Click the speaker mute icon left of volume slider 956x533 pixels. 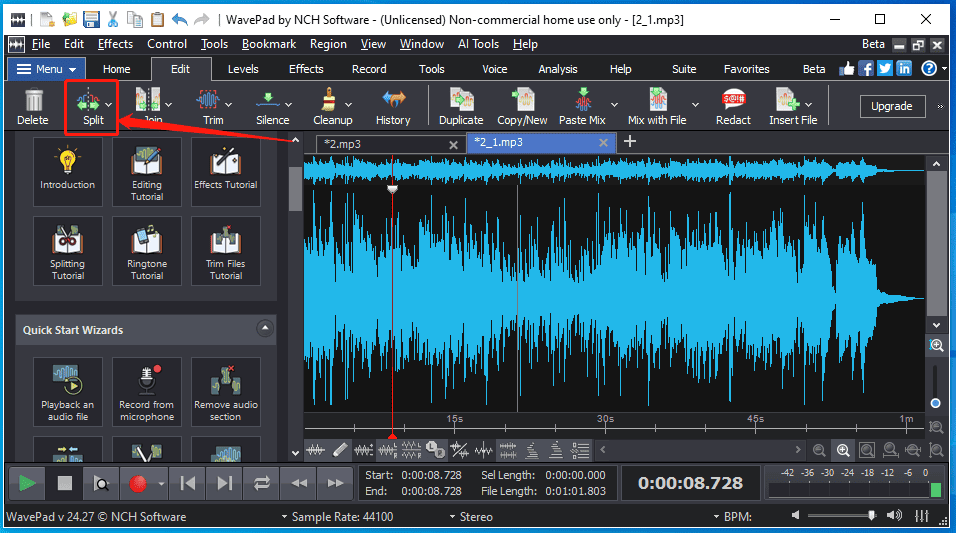796,515
